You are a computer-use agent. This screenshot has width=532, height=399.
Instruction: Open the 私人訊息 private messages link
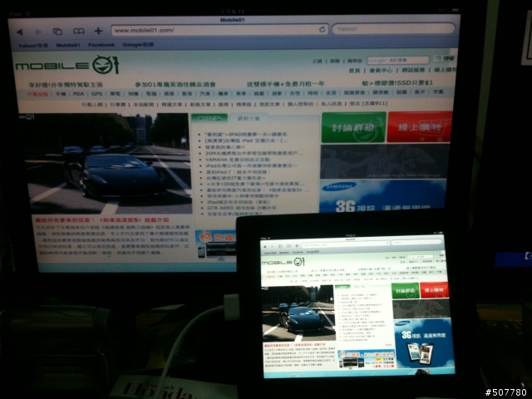[331, 104]
